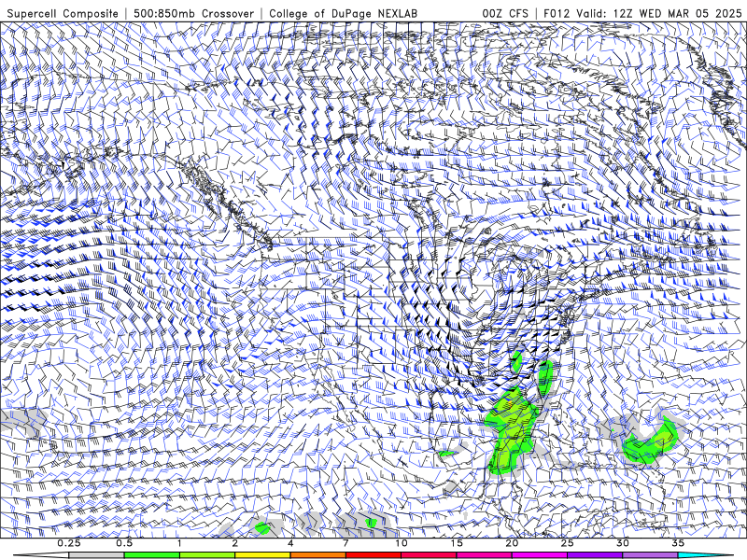
Task: Click the "20" legend value
Action: [512, 543]
